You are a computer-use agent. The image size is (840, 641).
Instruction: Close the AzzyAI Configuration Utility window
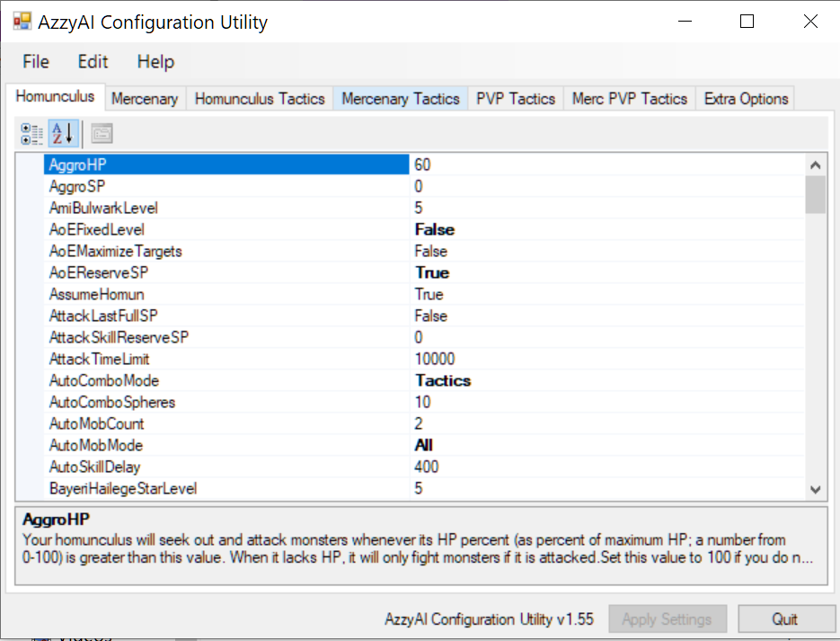(810, 22)
